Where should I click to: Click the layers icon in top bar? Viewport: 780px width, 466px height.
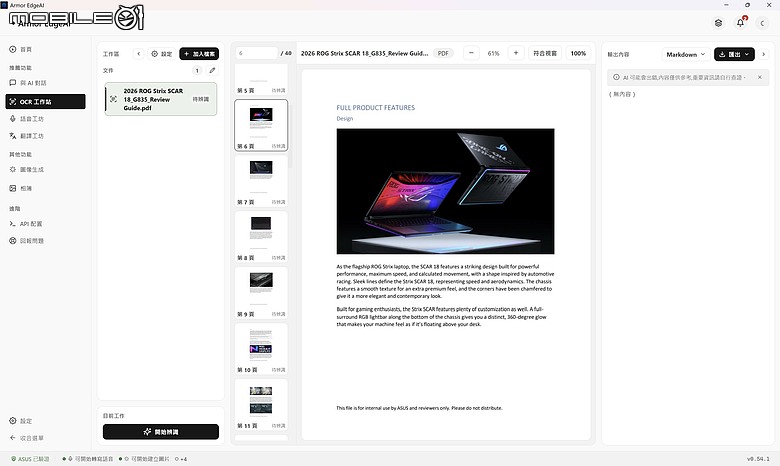(718, 23)
